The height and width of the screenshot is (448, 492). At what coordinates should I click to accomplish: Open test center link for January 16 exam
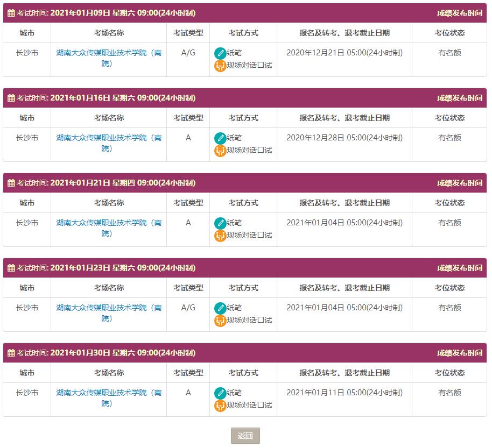tap(109, 143)
